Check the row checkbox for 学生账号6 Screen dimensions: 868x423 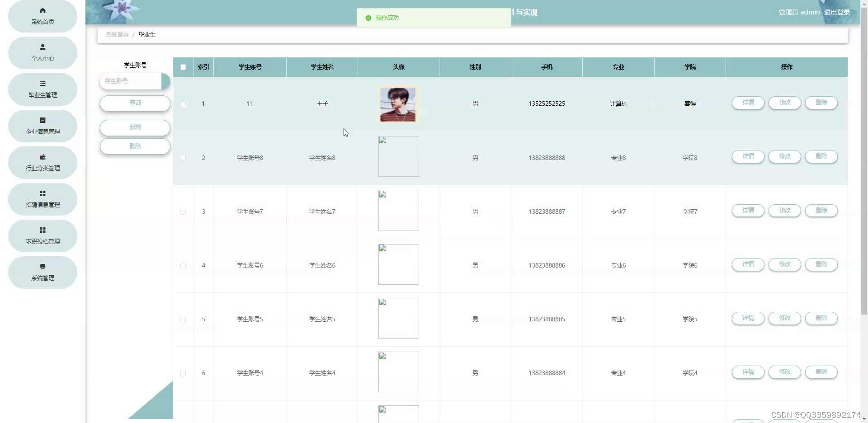pyautogui.click(x=183, y=265)
